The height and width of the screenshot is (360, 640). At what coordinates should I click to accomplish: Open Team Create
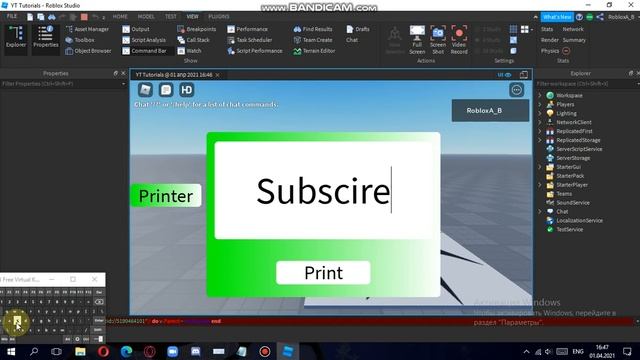point(313,40)
